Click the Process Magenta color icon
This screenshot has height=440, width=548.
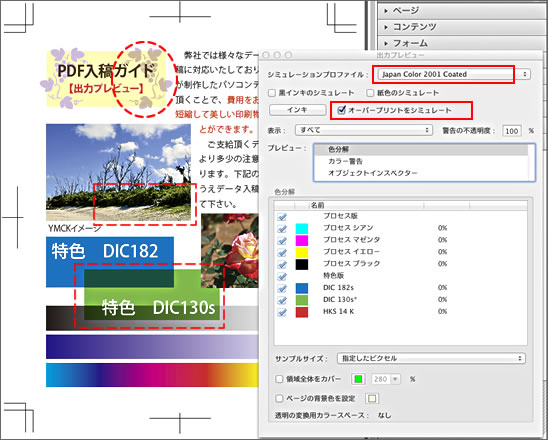(x=302, y=240)
